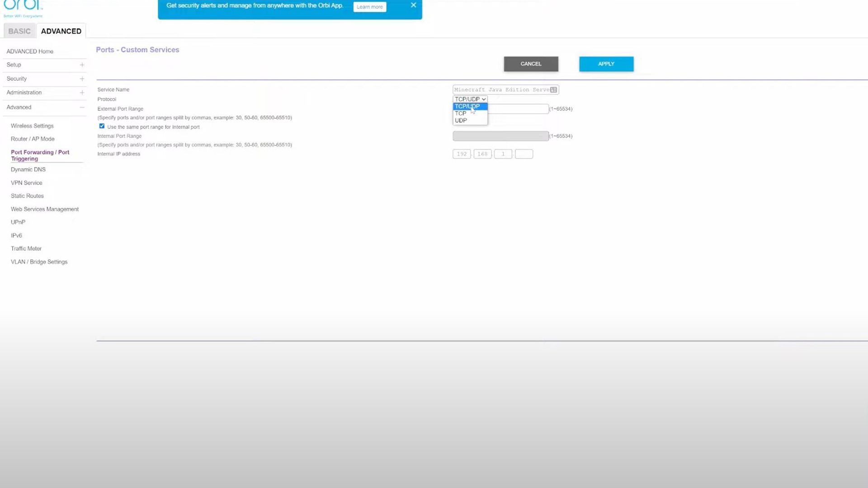The width and height of the screenshot is (868, 488).
Task: Open Web Services Management
Action: (45, 209)
